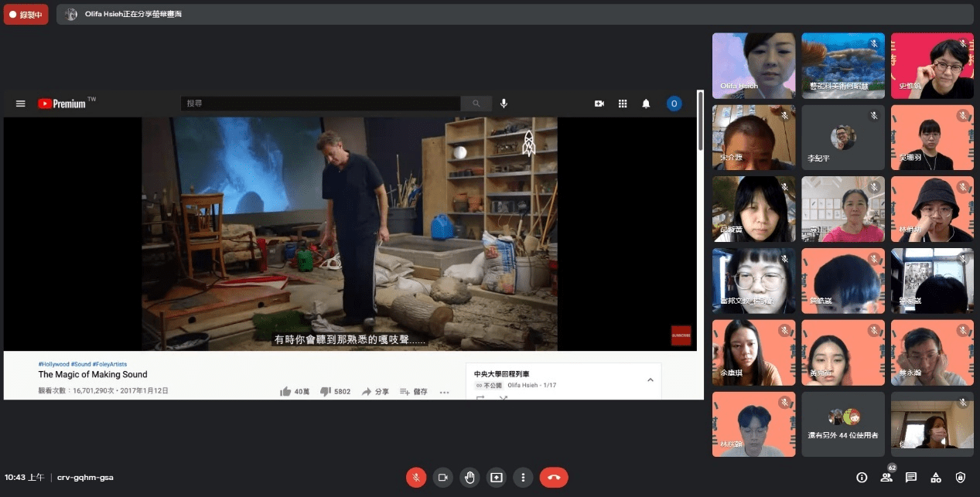Screen dimensions: 980x497
Task: Collapse the 中央大學回程列車 playlist panel
Action: 650,380
